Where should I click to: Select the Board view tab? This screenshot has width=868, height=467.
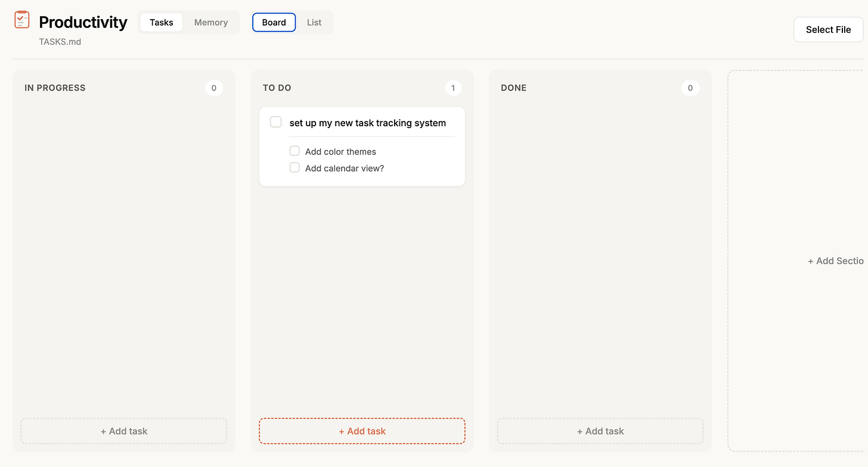[x=274, y=22]
